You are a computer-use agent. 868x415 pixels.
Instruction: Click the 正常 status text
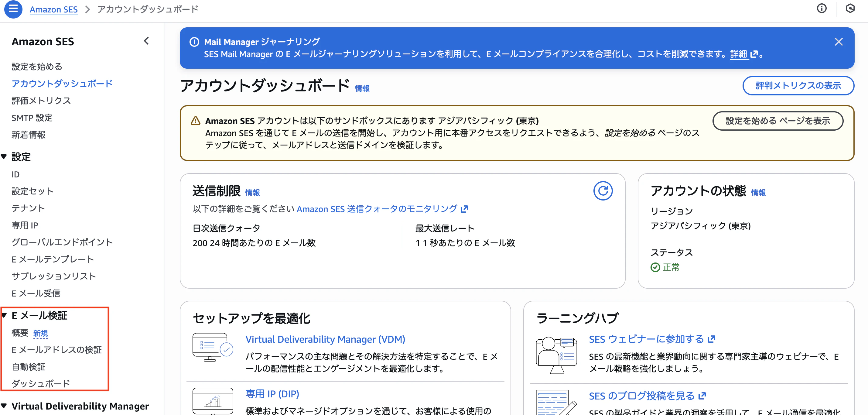pyautogui.click(x=671, y=267)
